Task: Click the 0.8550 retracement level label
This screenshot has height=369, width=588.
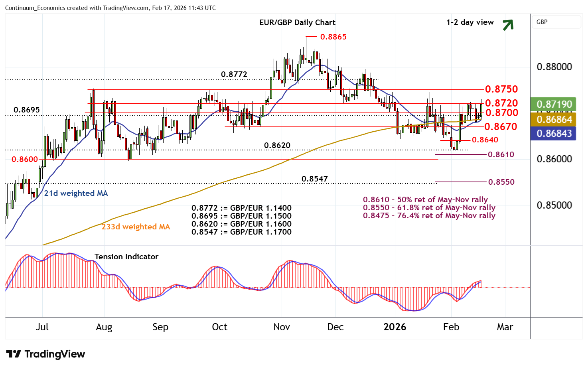Action: [x=501, y=182]
